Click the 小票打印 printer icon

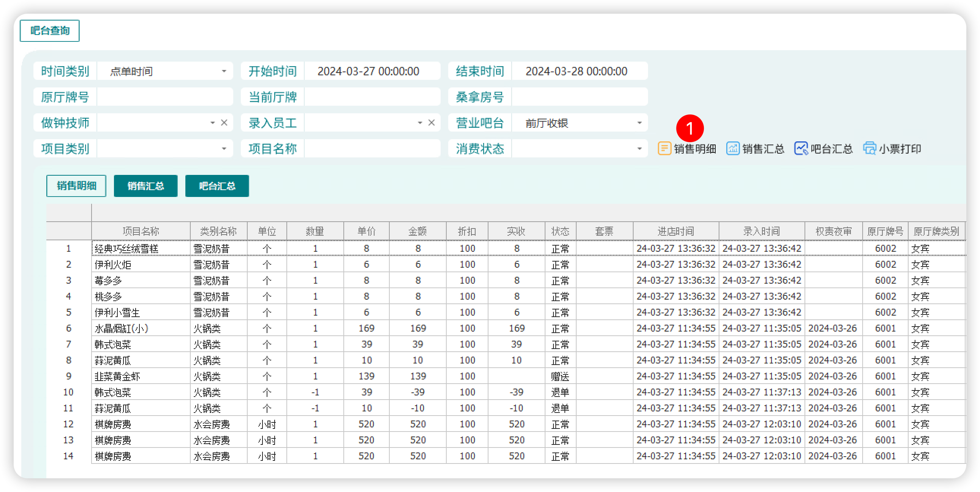pyautogui.click(x=869, y=149)
